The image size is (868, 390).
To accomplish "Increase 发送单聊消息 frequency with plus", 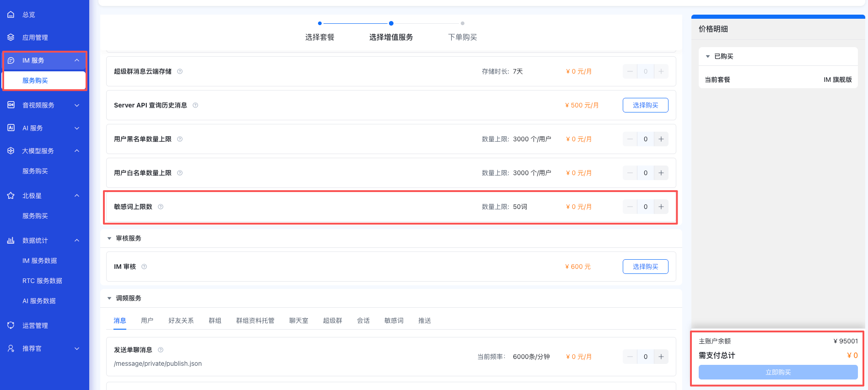I will (661, 357).
